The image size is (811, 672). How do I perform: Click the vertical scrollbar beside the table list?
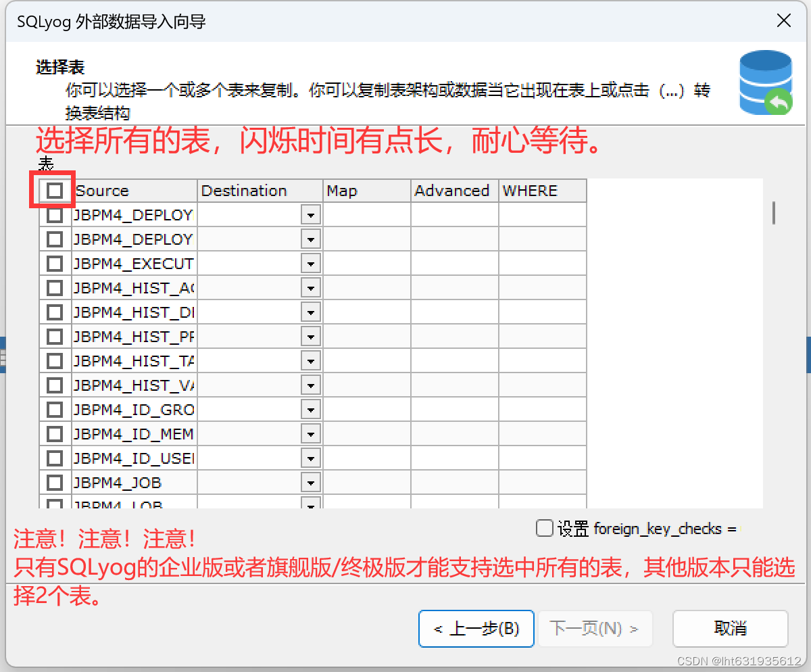click(x=772, y=214)
